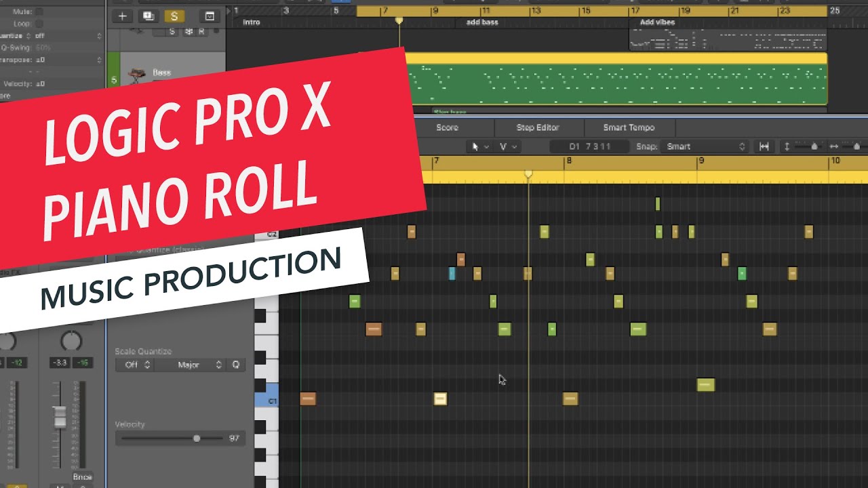Click the add track plus button
The width and height of the screenshot is (868, 488).
[x=122, y=16]
